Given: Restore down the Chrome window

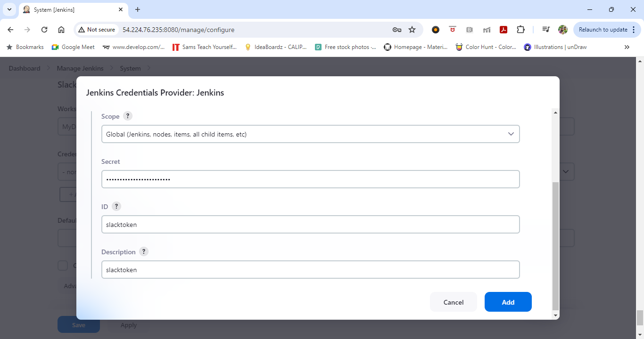Looking at the screenshot, I should (x=611, y=9).
